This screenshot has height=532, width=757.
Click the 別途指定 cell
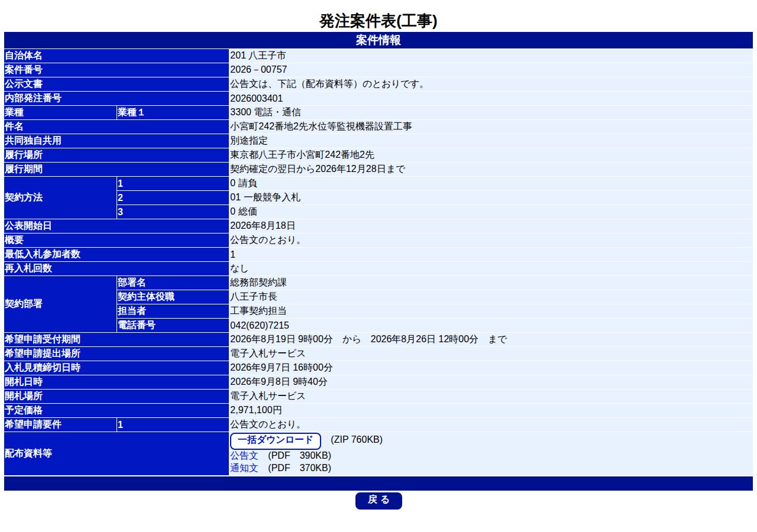(x=491, y=141)
